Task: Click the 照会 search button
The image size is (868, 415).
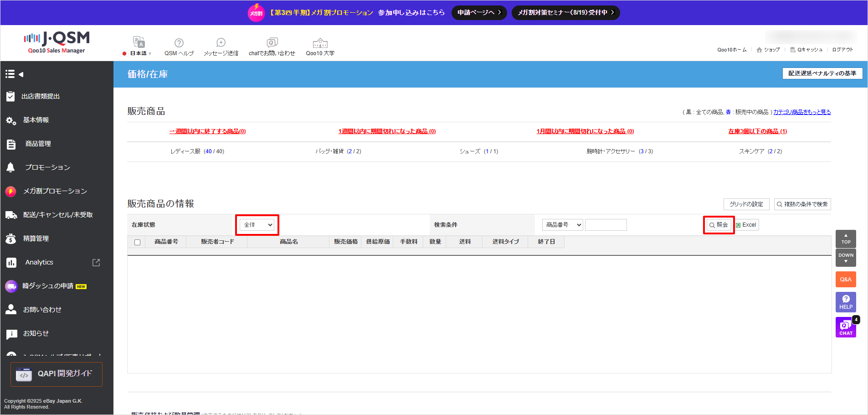Action: pos(719,225)
